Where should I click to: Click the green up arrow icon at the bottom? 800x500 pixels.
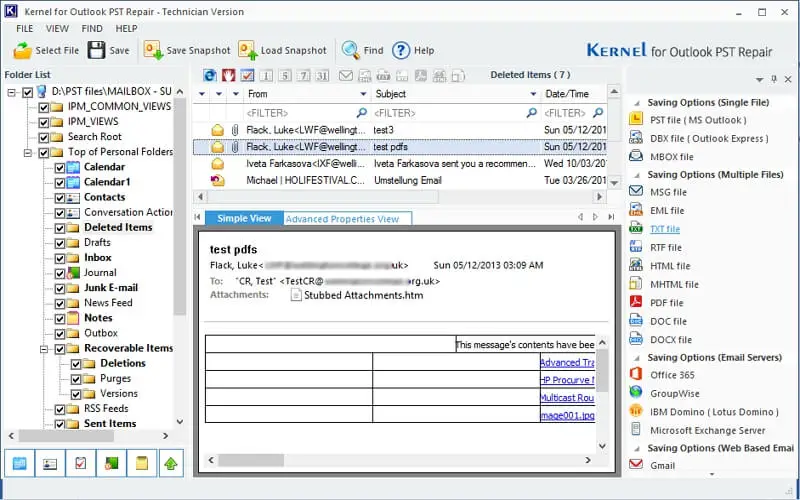pos(171,463)
